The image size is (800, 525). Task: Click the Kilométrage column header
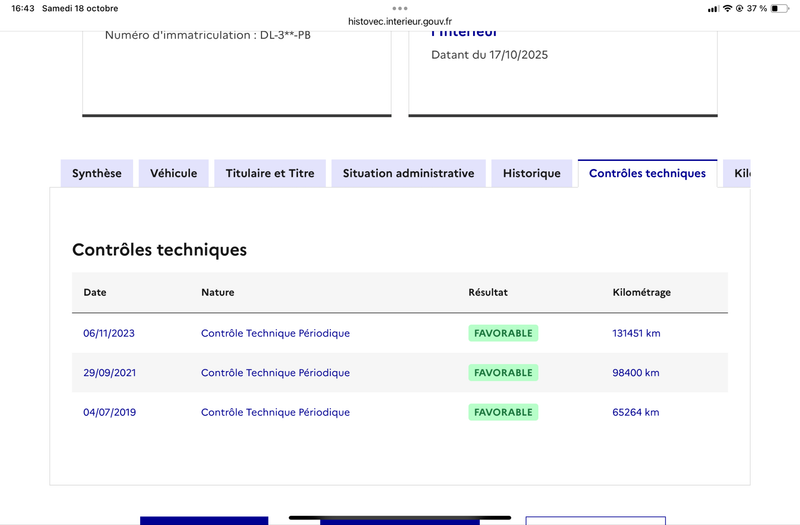pyautogui.click(x=641, y=292)
